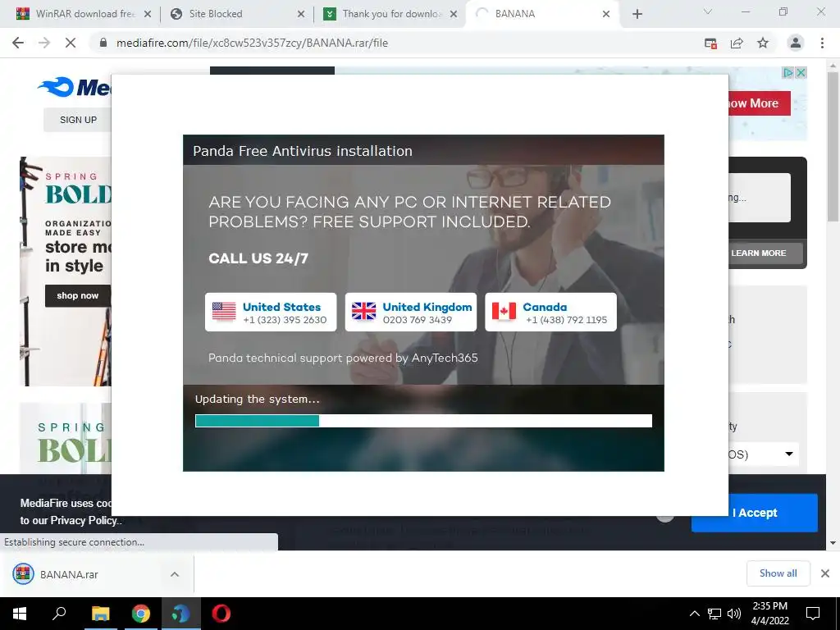This screenshot has width=840, height=630.
Task: Open the OS selection dropdown arrow
Action: tap(789, 454)
